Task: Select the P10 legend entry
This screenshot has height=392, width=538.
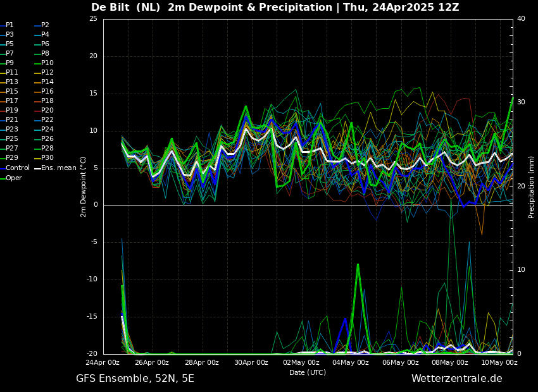Action: 47,63
